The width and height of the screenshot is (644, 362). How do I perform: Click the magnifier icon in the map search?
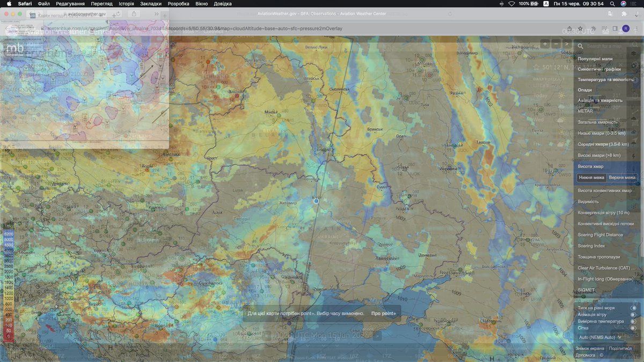click(580, 46)
